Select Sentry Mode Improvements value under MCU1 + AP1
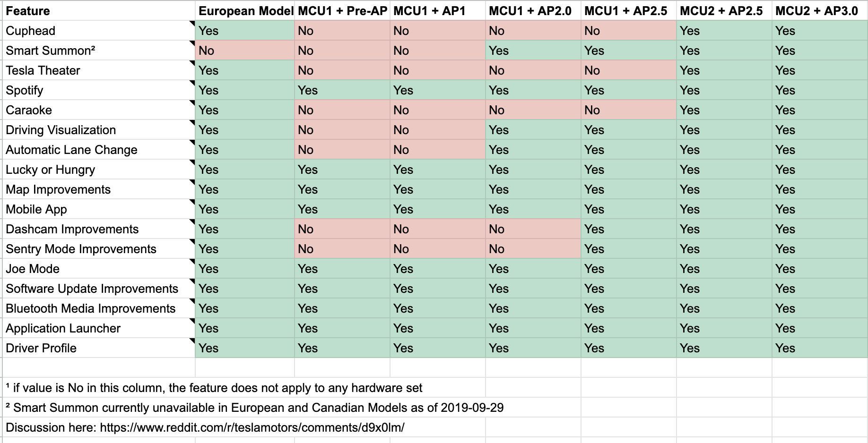The width and height of the screenshot is (868, 443). [x=437, y=249]
